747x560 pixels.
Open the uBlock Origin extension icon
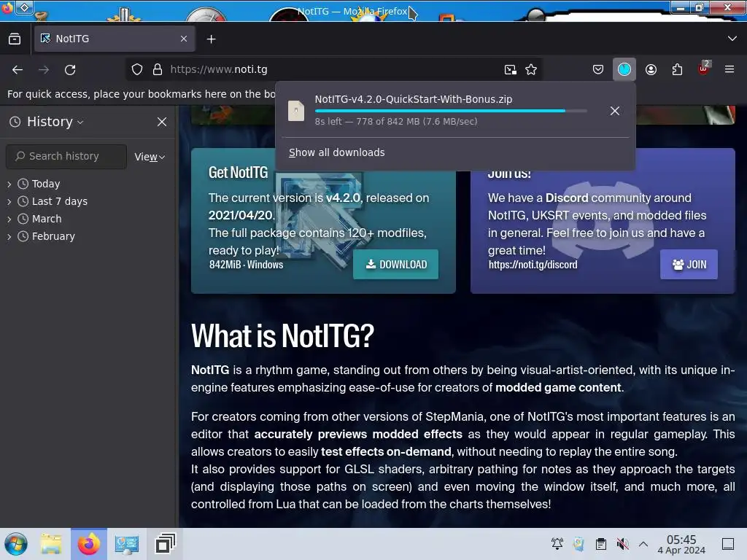[704, 69]
